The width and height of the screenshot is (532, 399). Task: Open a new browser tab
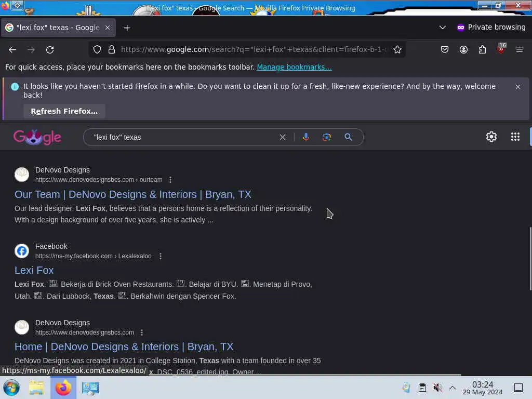click(127, 28)
